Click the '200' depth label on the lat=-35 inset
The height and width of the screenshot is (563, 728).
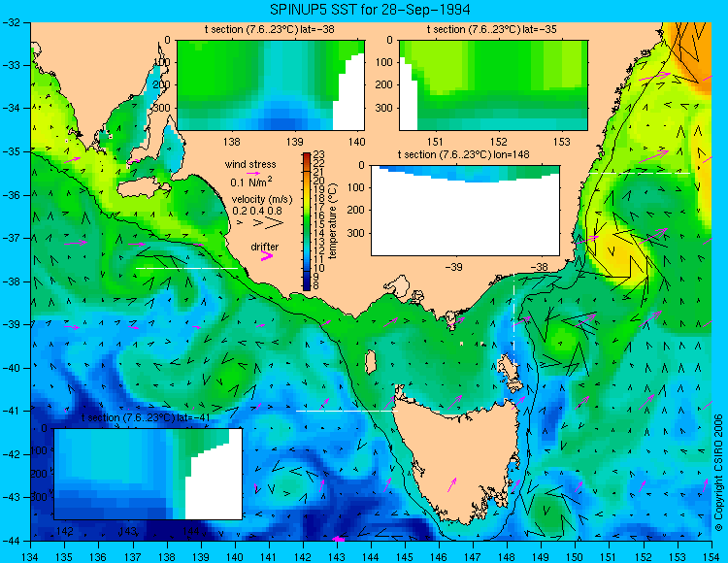coord(385,85)
